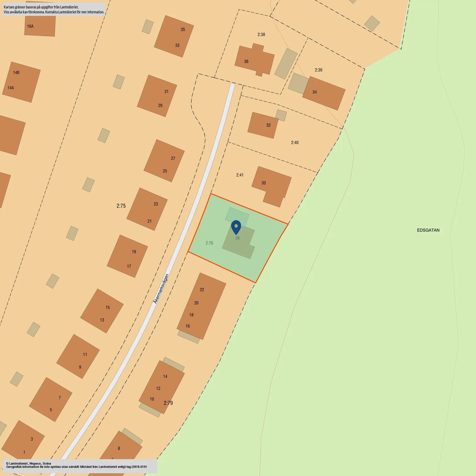
Task: Click building label 14A
Action: [11, 88]
